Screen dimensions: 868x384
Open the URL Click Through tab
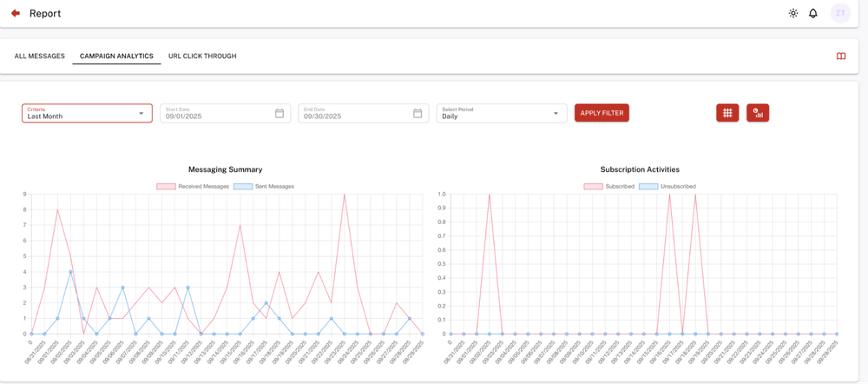(202, 56)
